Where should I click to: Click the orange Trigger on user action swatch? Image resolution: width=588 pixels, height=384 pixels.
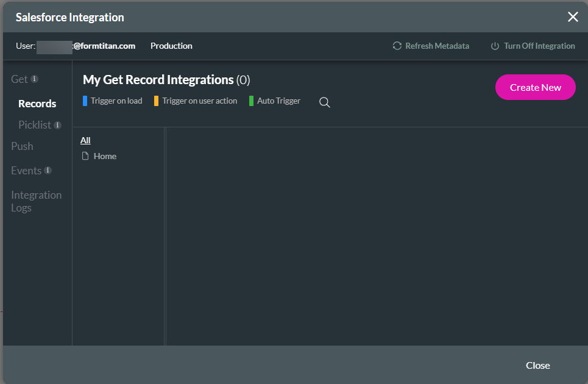156,101
